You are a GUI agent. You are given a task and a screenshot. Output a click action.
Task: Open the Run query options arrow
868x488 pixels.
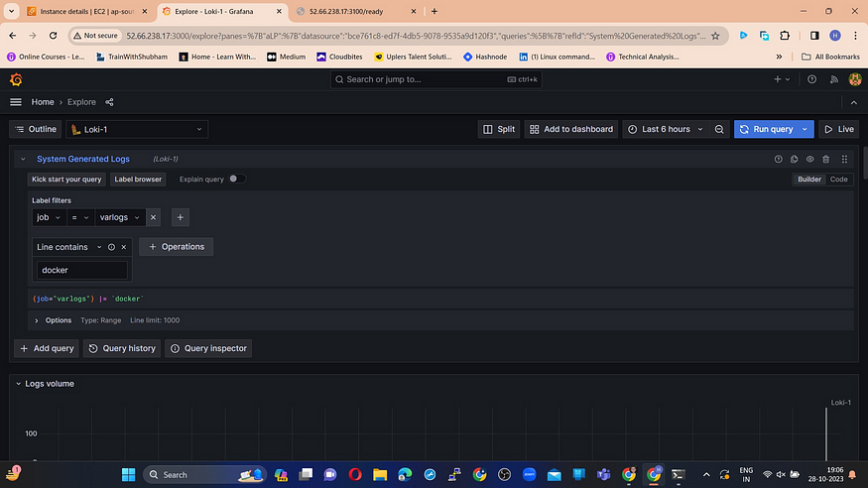(805, 129)
